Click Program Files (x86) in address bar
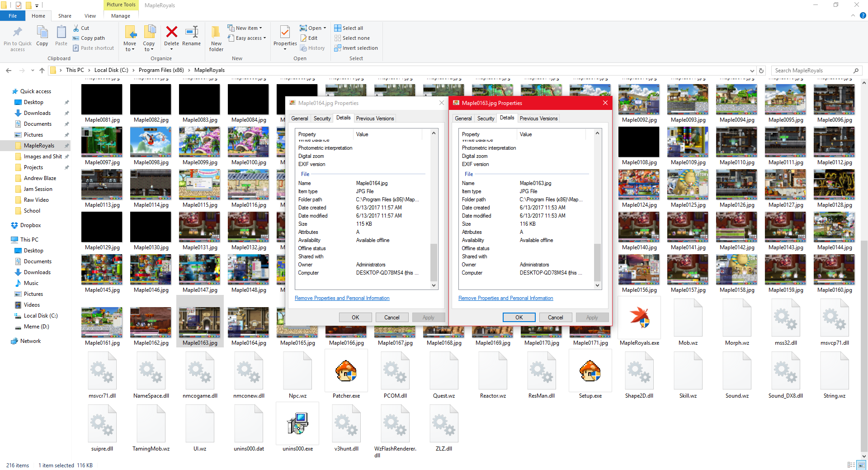This screenshot has height=470, width=868. click(161, 70)
